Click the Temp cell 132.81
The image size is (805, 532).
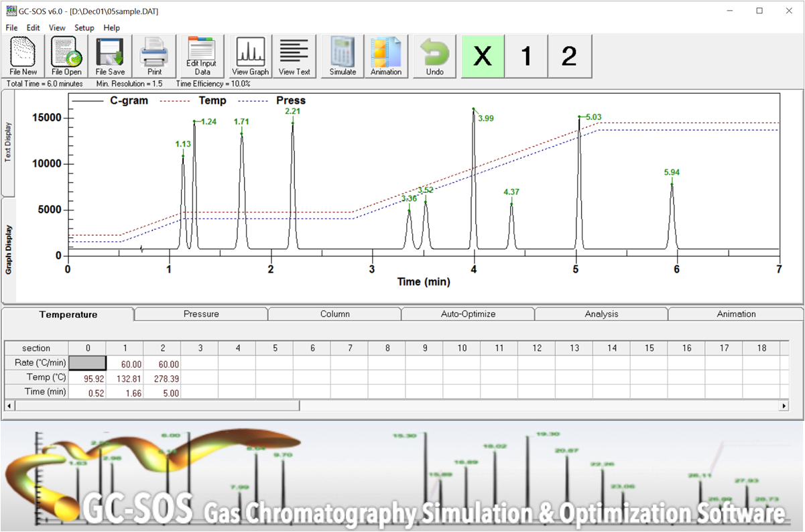[x=125, y=377]
